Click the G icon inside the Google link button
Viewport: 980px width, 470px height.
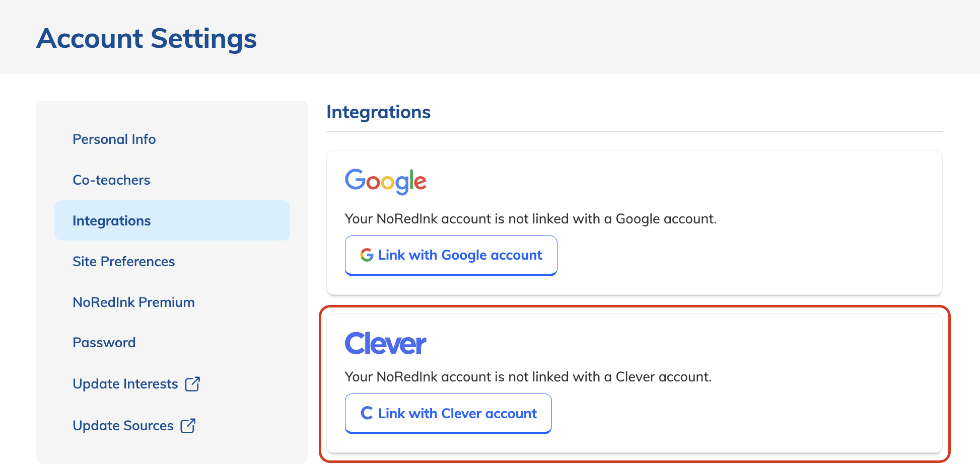(366, 255)
